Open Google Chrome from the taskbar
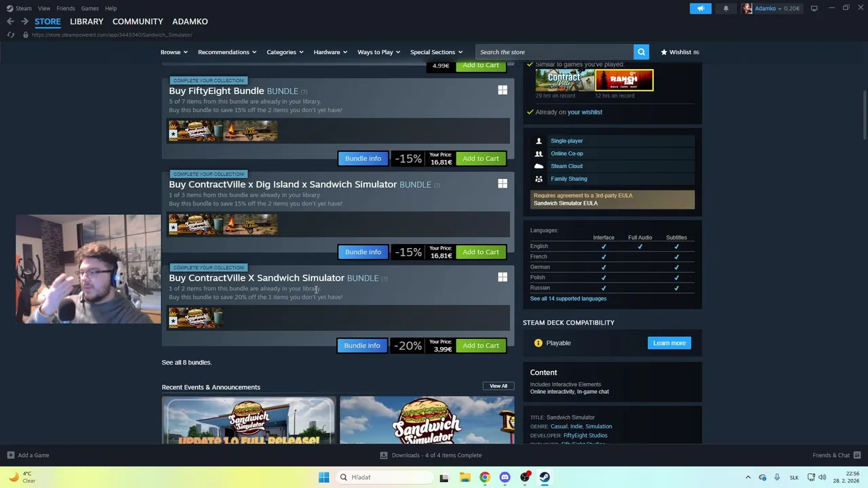 tap(484, 477)
